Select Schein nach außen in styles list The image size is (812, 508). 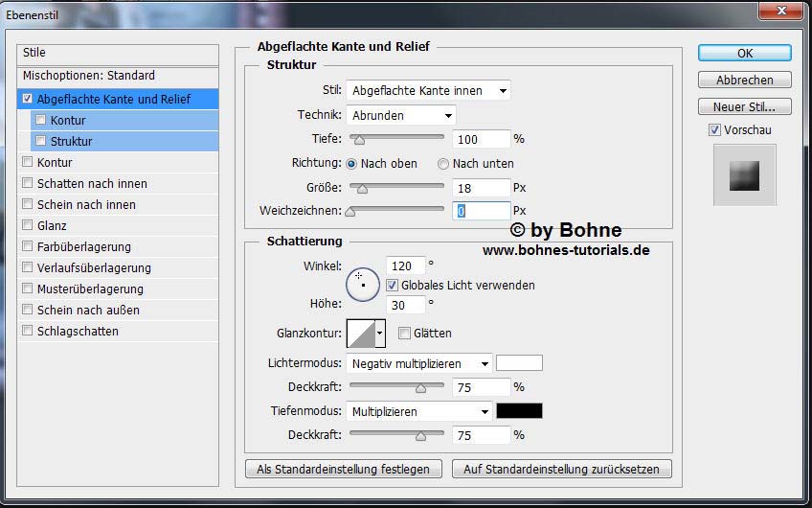[88, 310]
